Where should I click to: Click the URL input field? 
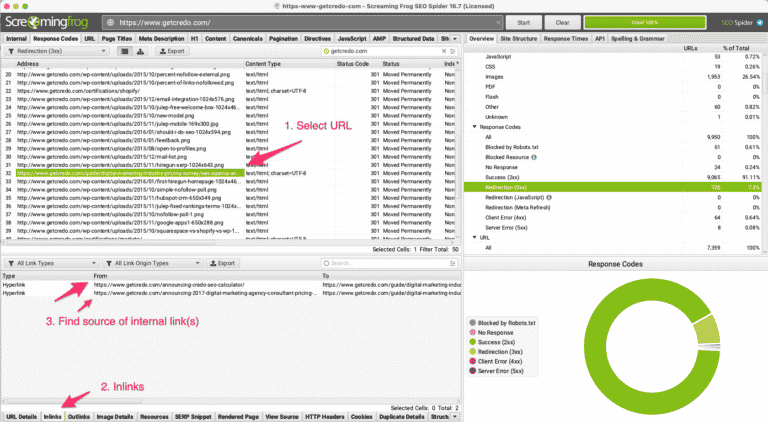pyautogui.click(x=304, y=23)
